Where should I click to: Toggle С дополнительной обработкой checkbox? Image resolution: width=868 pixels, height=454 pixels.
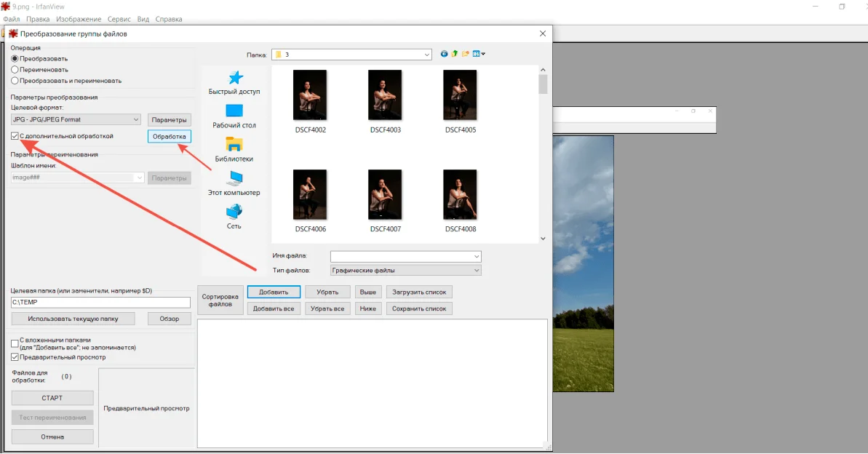point(15,136)
